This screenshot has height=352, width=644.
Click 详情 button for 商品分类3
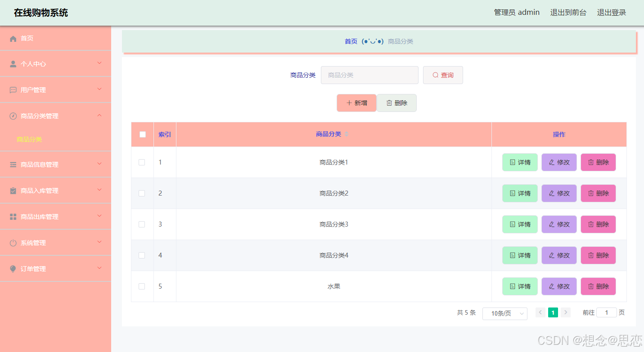point(520,224)
